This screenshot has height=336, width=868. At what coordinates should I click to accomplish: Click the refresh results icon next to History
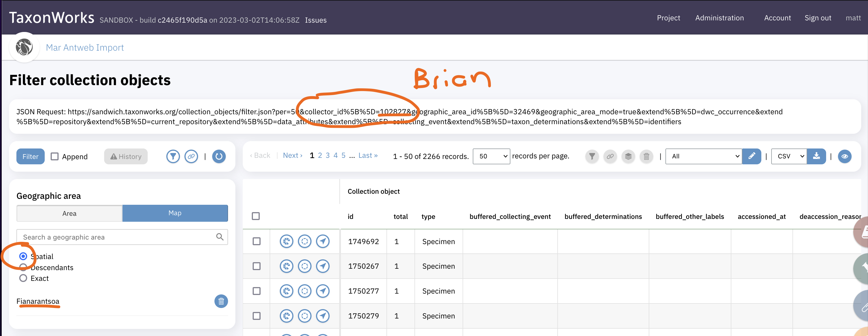point(219,156)
